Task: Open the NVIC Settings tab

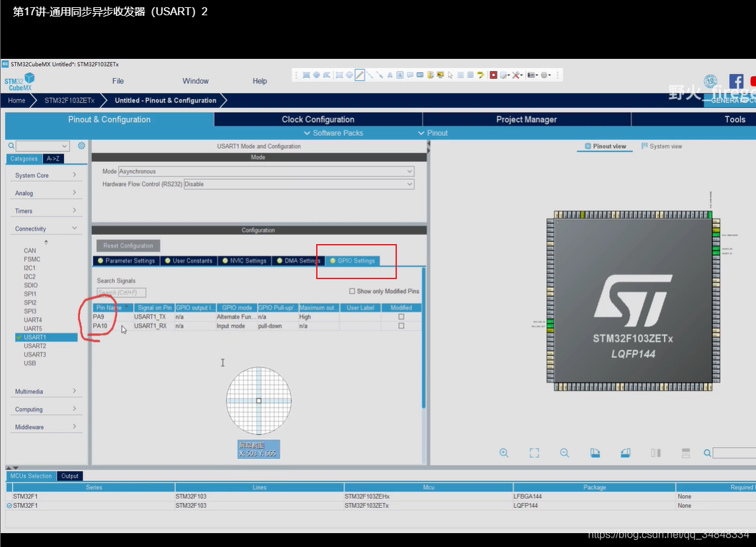Action: [245, 261]
